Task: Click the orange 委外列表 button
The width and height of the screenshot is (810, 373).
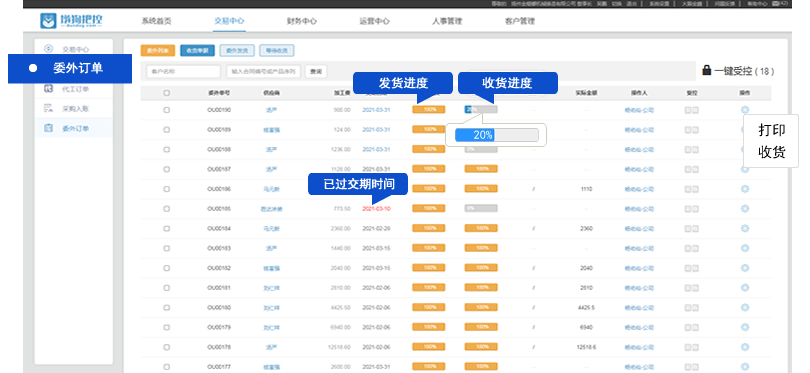Action: pos(158,50)
